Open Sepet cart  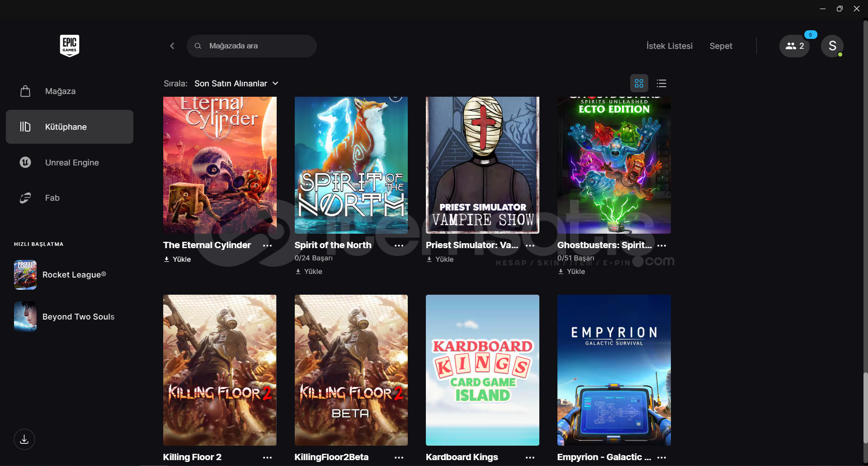click(x=721, y=46)
